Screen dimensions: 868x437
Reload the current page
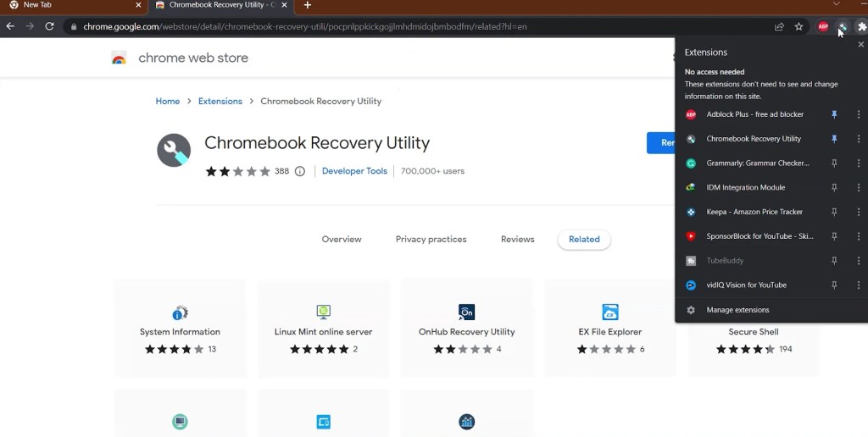click(x=49, y=26)
